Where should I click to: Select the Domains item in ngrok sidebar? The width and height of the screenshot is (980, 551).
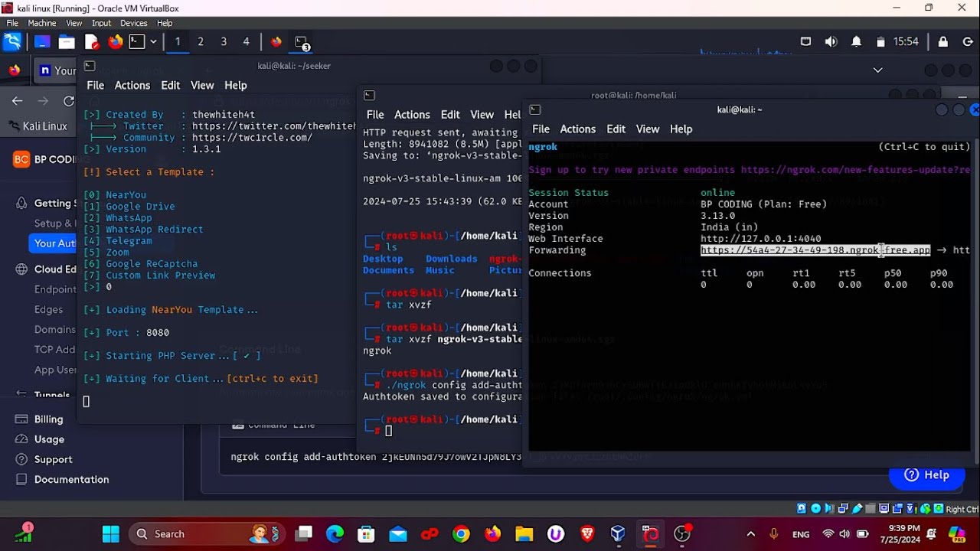[x=55, y=329]
